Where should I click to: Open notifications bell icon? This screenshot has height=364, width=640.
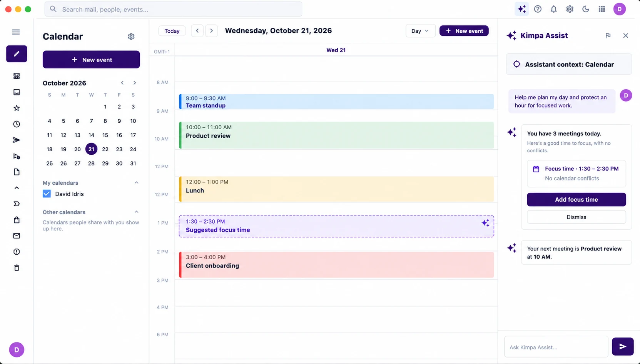[x=553, y=9]
